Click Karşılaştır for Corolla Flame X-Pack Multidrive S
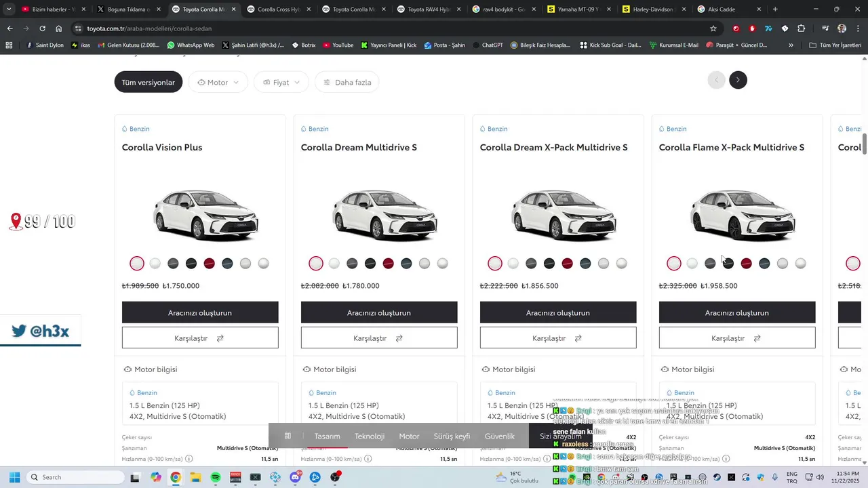868x488 pixels. click(x=737, y=338)
